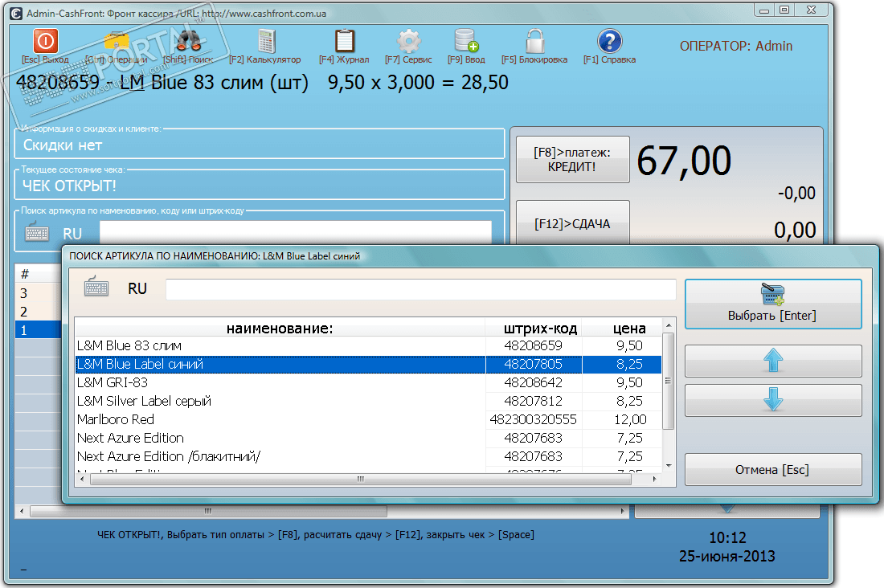
Task: Click Скидки нет discount field
Action: (x=260, y=145)
